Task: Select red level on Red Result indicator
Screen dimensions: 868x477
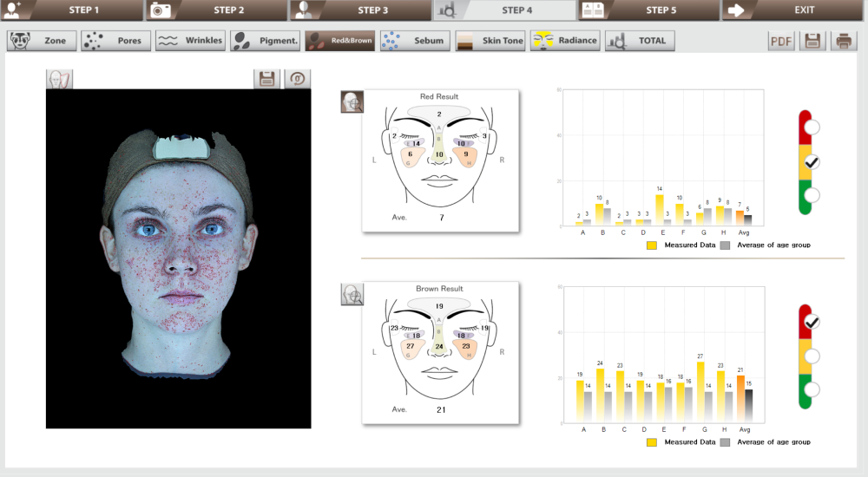Action: [812, 127]
